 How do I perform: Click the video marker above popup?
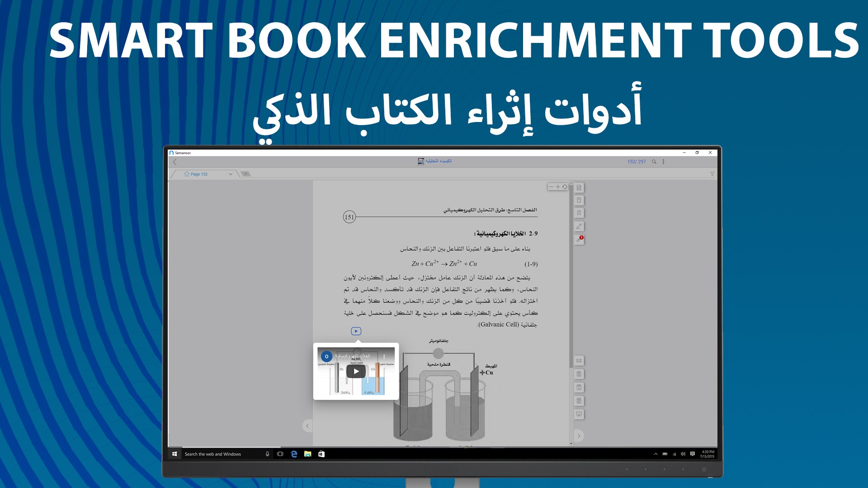pos(356,331)
